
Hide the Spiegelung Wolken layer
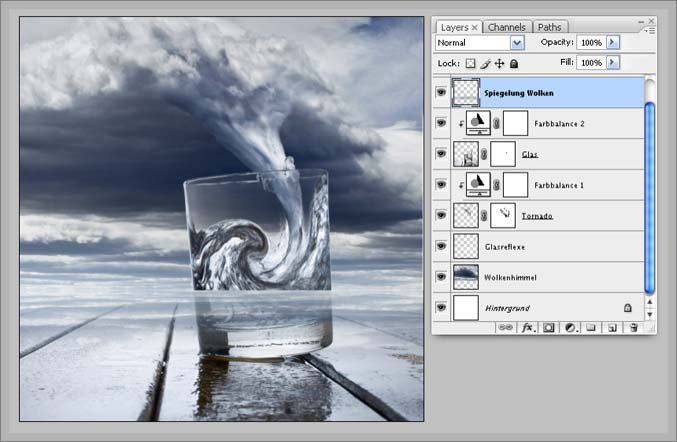[x=442, y=93]
